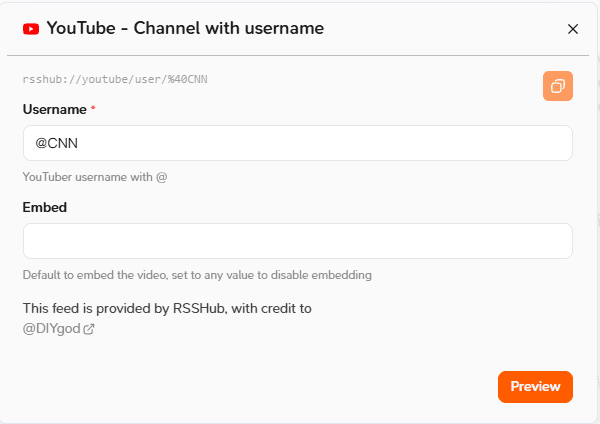Viewport: 600px width, 424px height.
Task: Click the Embed field label
Action: click(x=45, y=207)
